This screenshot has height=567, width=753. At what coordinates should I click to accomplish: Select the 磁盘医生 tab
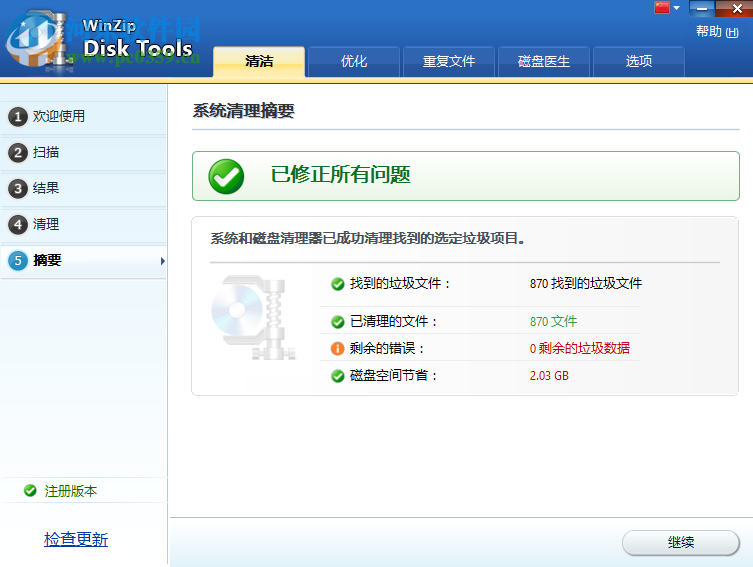544,61
